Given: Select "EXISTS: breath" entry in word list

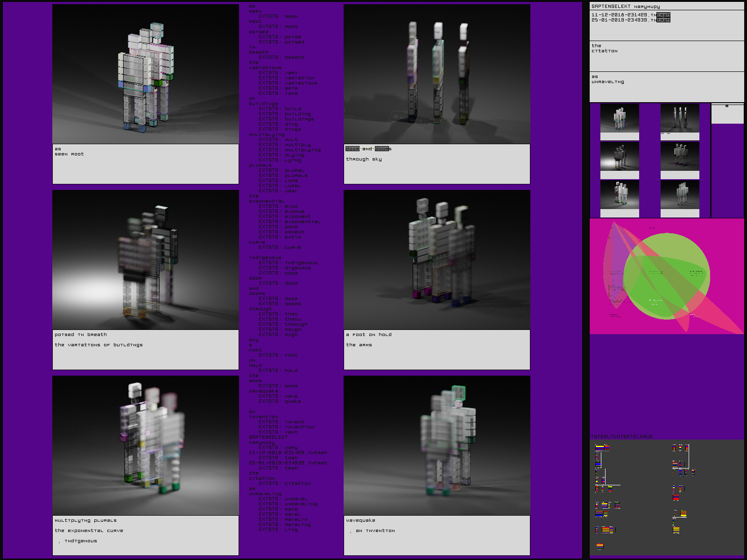Looking at the screenshot, I should [282, 57].
